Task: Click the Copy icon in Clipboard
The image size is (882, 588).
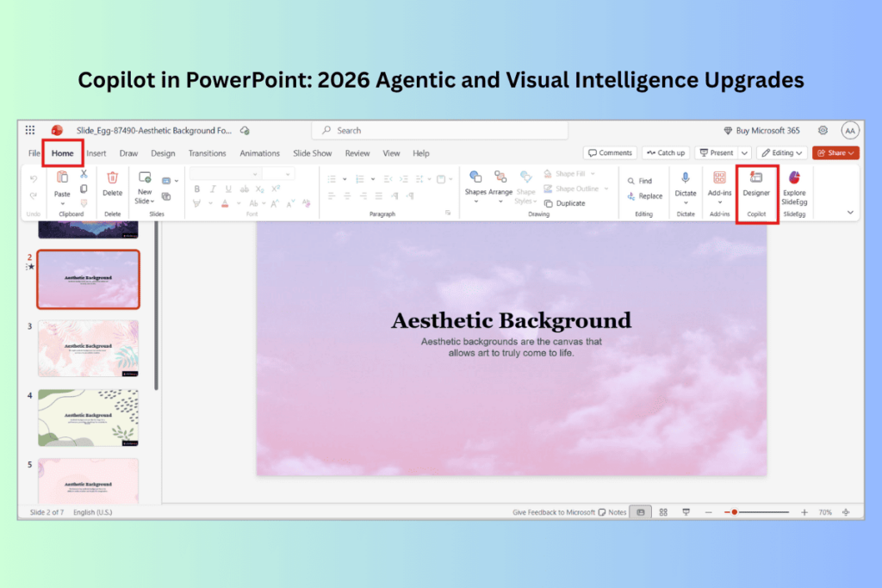Action: pyautogui.click(x=84, y=189)
